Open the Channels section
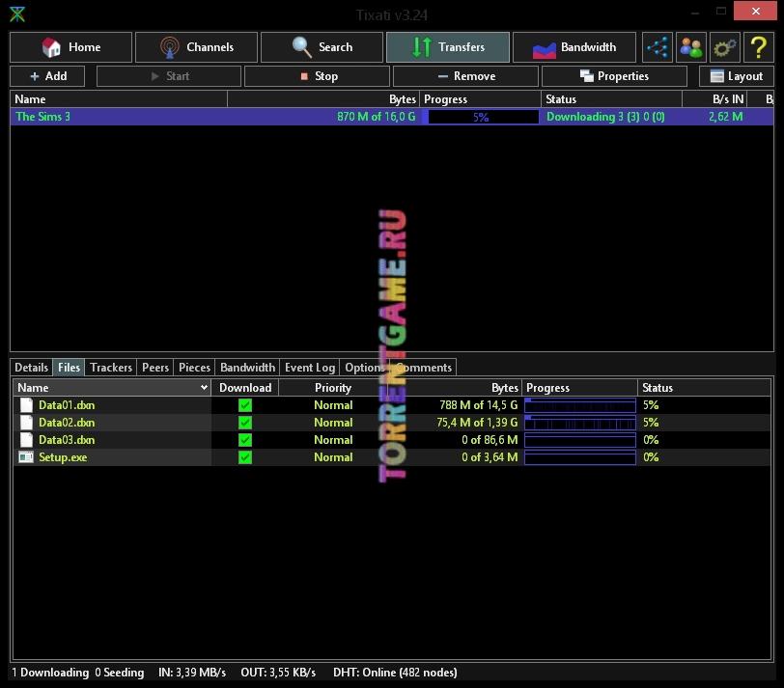 [197, 47]
